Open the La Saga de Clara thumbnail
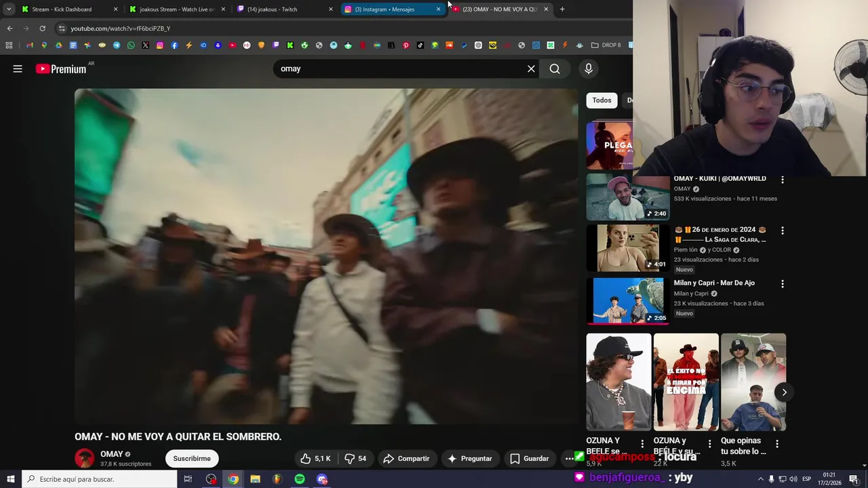868x488 pixels. pyautogui.click(x=628, y=248)
